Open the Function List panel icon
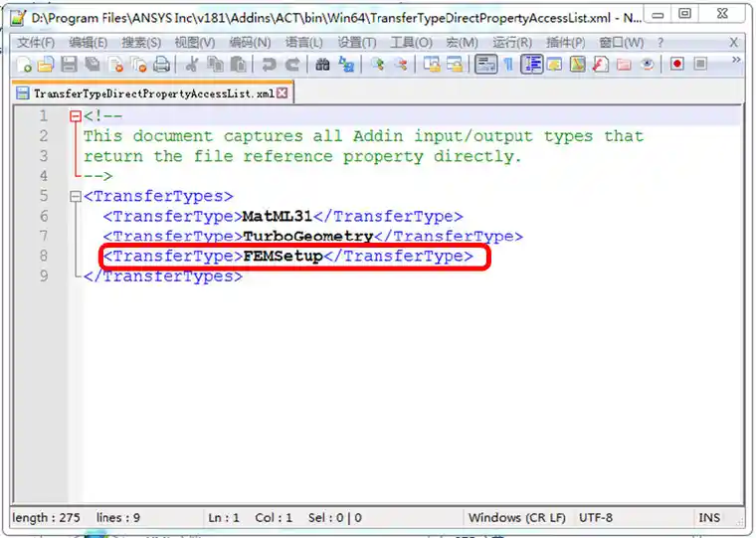Viewport: 756px width, 538px height. pos(600,64)
